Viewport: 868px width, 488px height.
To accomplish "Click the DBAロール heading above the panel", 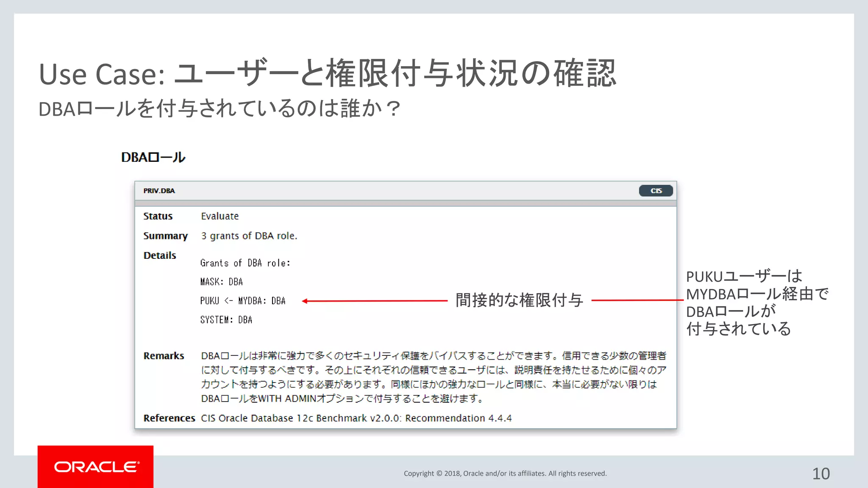I will 153,157.
